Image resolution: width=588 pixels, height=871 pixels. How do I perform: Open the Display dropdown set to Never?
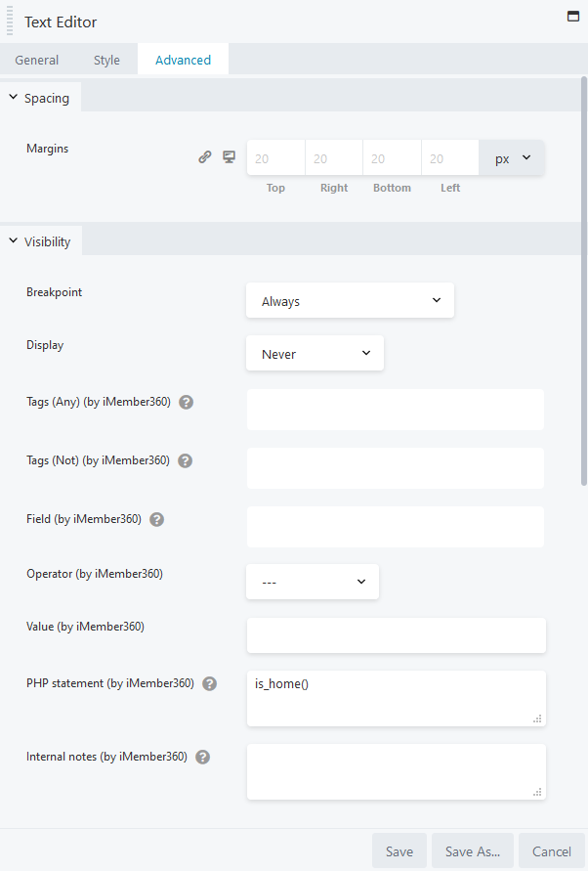click(x=315, y=353)
